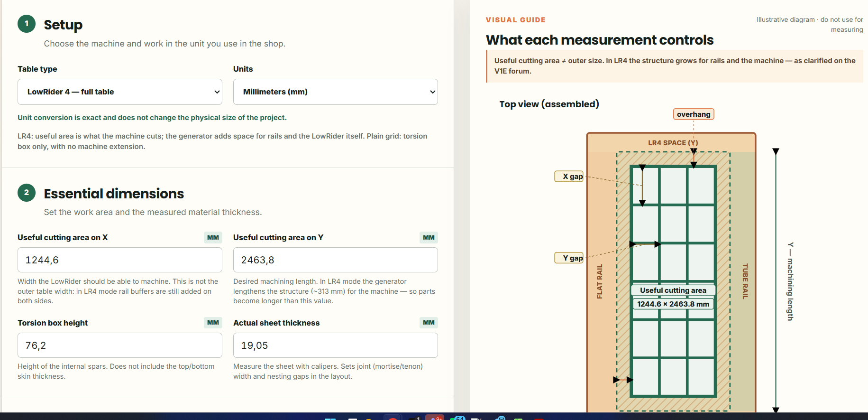Click the "Unit conversion is exact" green note
The width and height of the screenshot is (868, 420).
click(152, 118)
